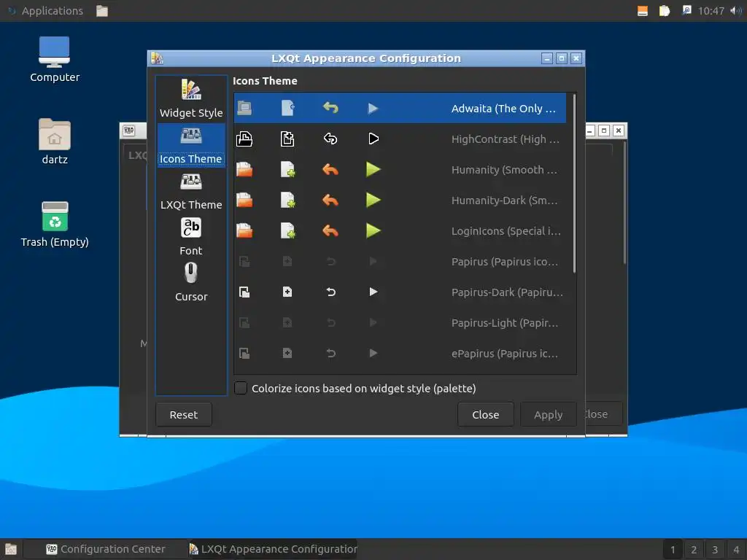Click the Adwaita undo arrow preview icon
This screenshot has height=560, width=747.
[x=330, y=108]
